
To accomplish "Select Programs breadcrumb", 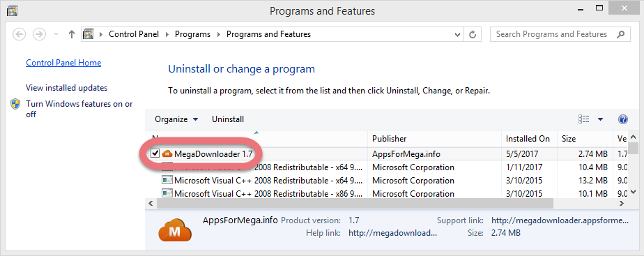I will point(192,34).
